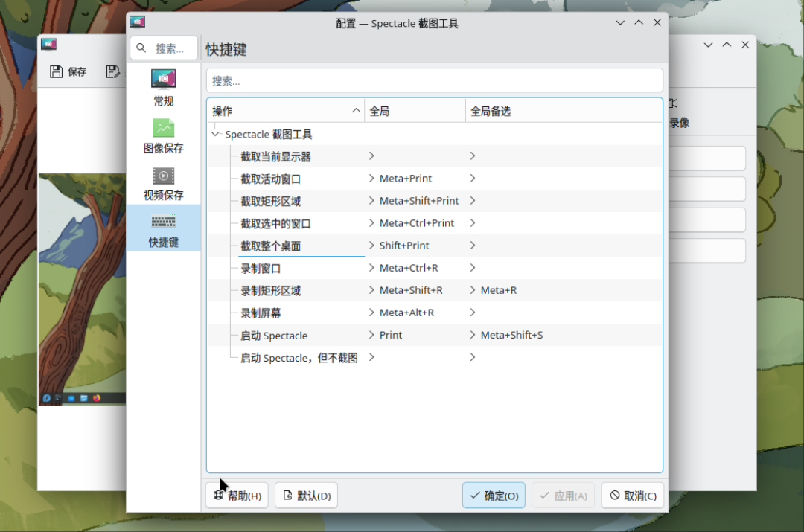Screen dimensions: 804x532
Task: Click the 全局备选 column header
Action: tap(564, 111)
